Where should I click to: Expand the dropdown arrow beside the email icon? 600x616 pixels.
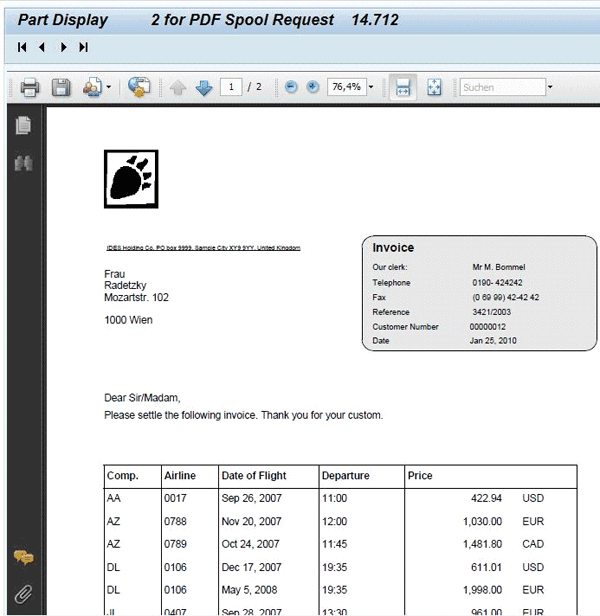point(108,88)
